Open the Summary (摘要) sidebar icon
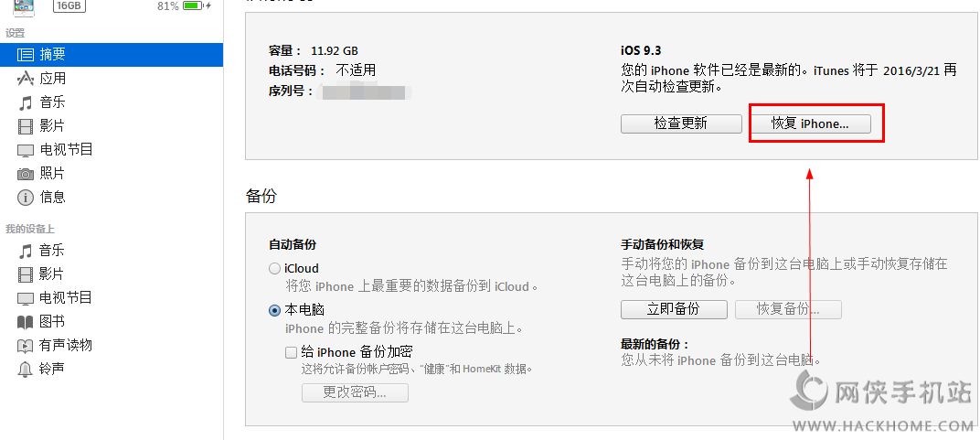 25,55
